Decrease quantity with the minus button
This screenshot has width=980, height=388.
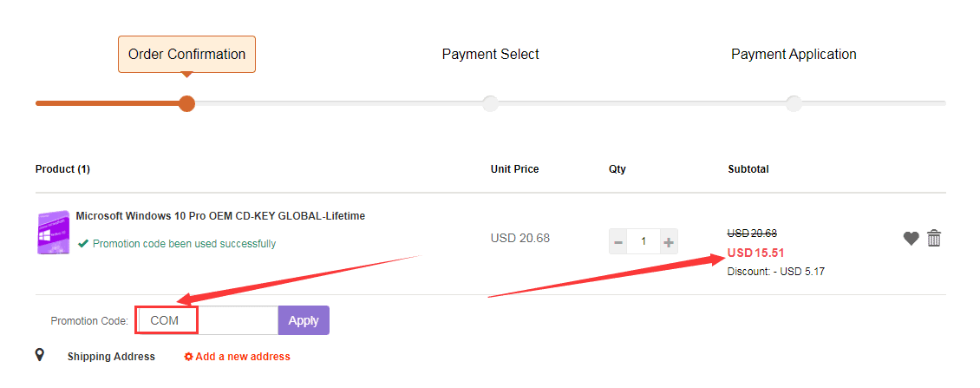618,241
